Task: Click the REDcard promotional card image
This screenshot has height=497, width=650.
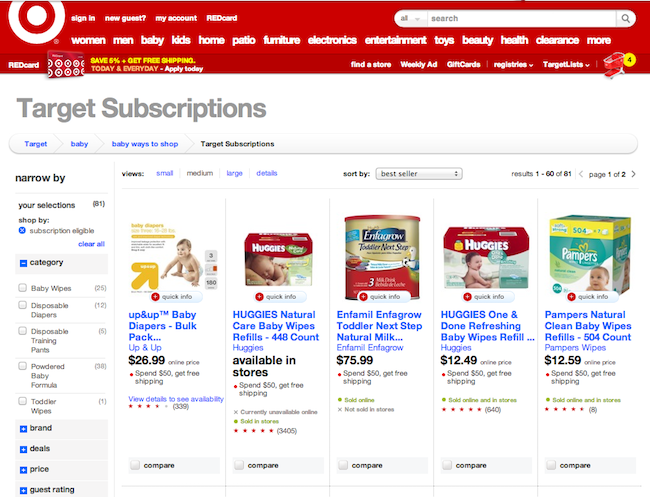Action: pos(66,65)
